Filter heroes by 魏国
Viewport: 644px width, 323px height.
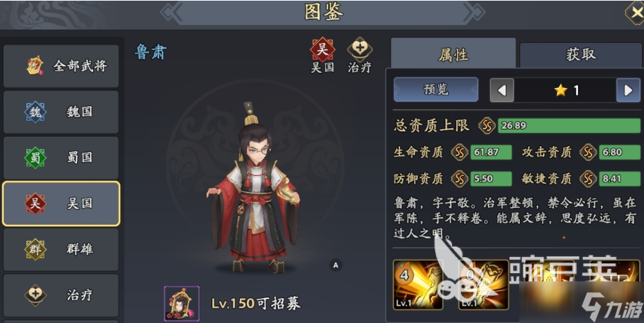[61, 112]
